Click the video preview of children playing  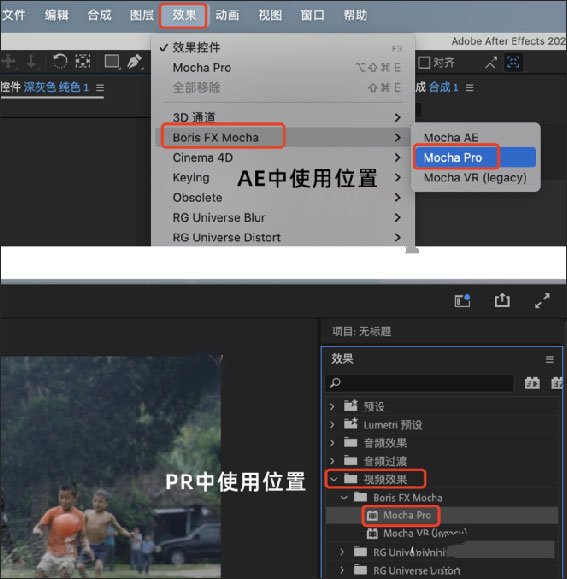pos(111,466)
